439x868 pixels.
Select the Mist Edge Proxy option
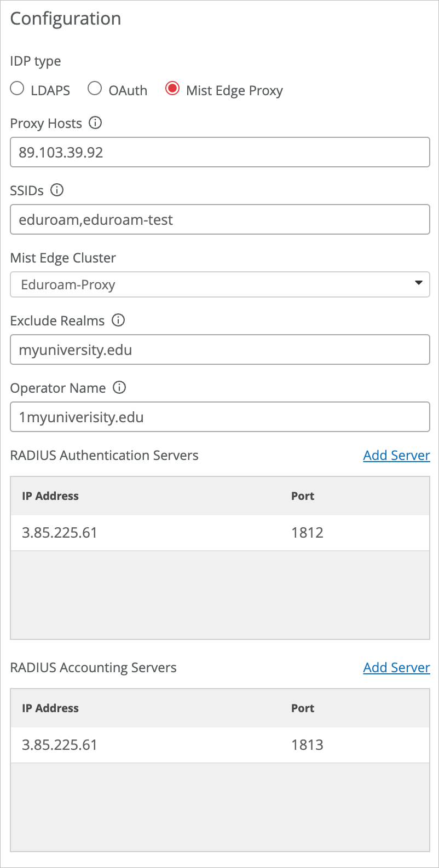(x=172, y=89)
